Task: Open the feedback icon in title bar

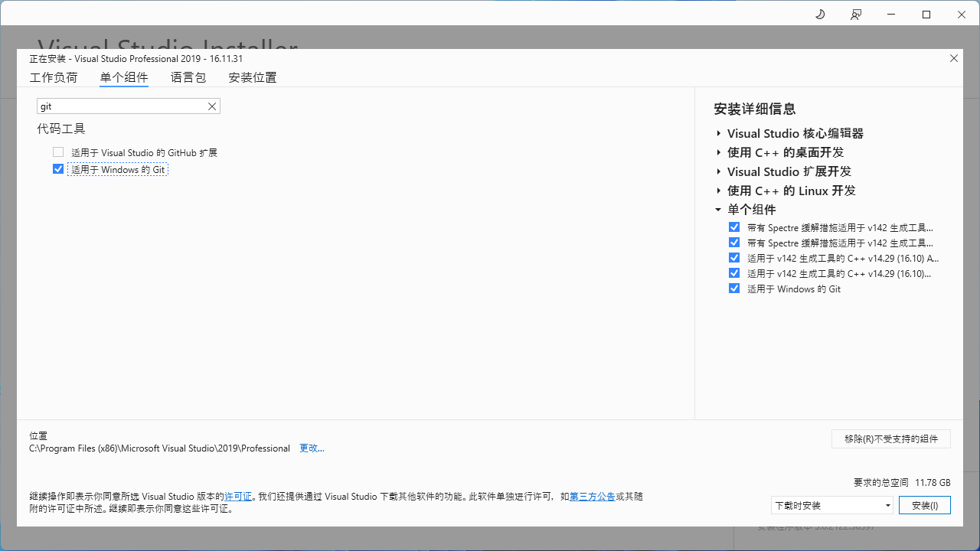Action: coord(855,15)
